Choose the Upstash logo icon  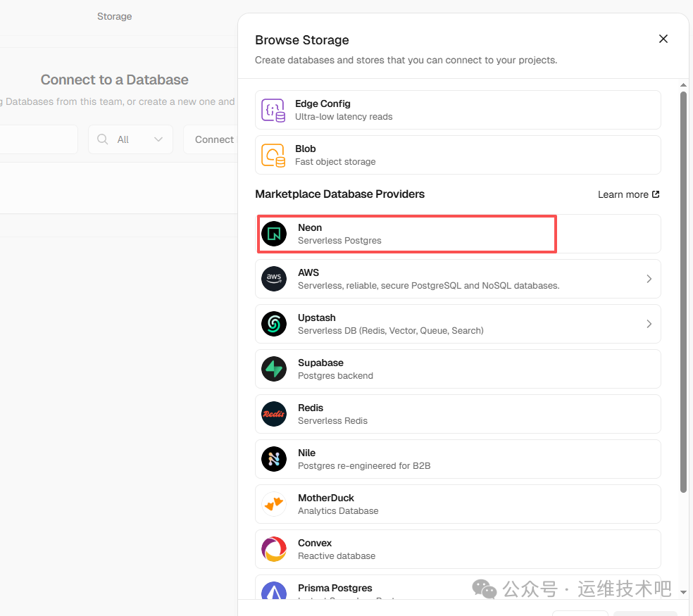(274, 324)
